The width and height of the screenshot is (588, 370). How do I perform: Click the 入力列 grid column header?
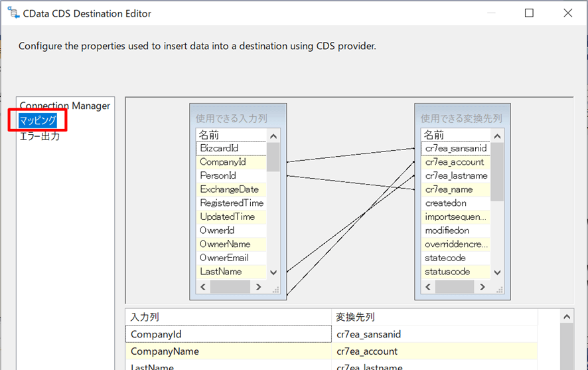click(228, 317)
